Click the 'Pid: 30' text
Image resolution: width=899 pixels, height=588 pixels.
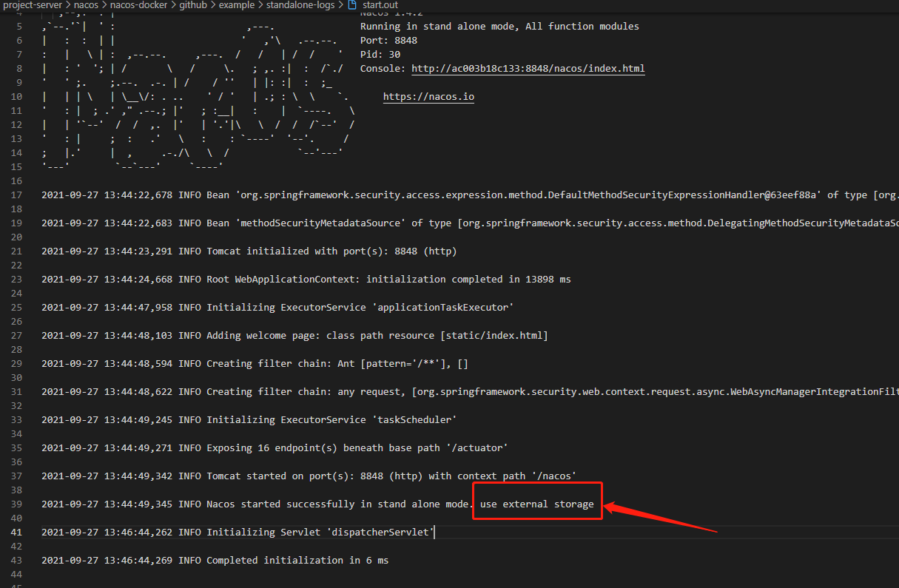click(380, 55)
